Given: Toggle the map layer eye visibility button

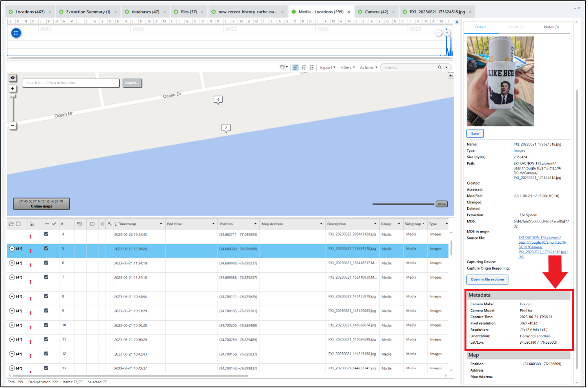Looking at the screenshot, I should 13,78.
